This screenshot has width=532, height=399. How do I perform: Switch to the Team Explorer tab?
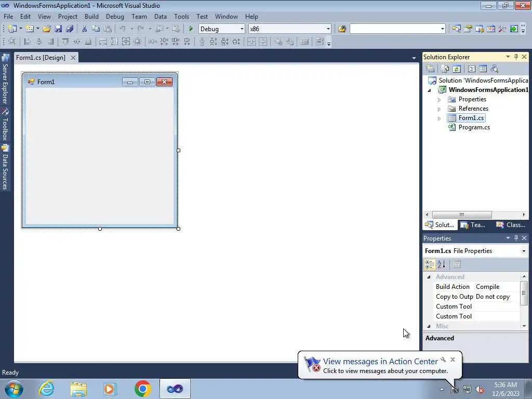pos(474,224)
